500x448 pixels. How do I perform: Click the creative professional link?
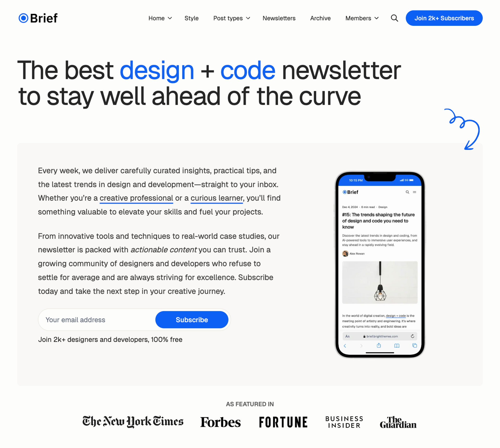[136, 198]
